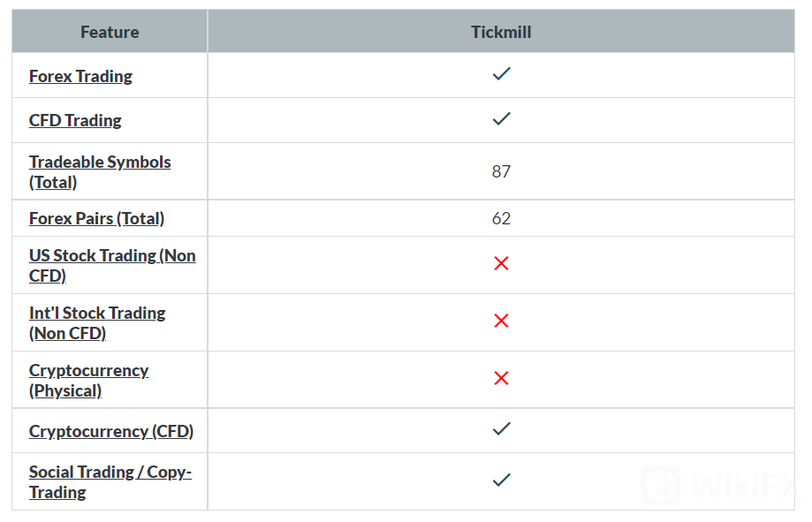Open the CFD Trading link
This screenshot has width=812, height=522.
click(75, 120)
